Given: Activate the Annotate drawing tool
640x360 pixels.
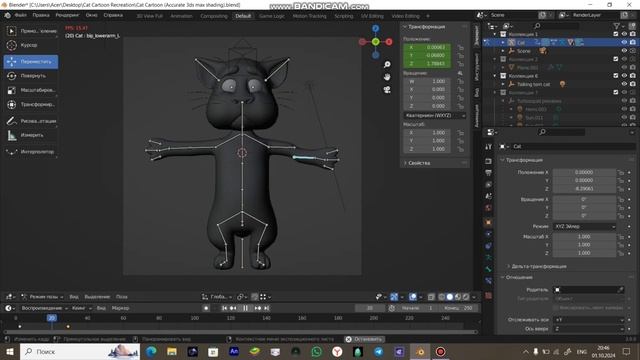Looking at the screenshot, I should coord(31,121).
